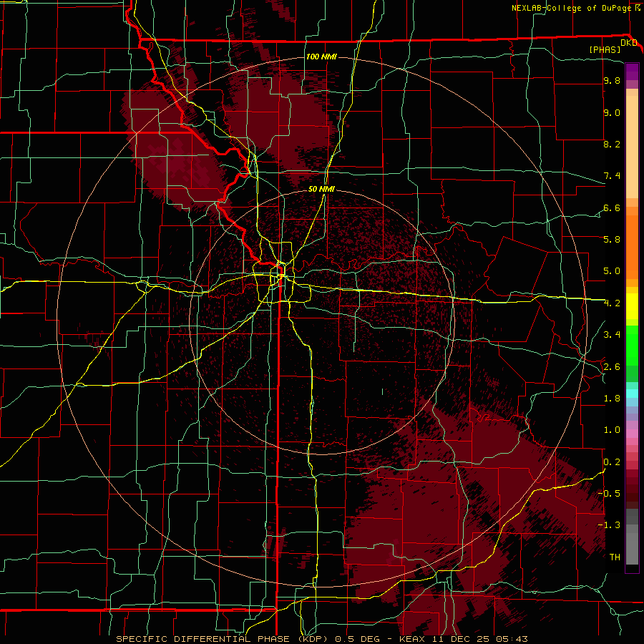This screenshot has width=644, height=644.
Task: Click the 4.2 legend scale value
Action: click(x=612, y=303)
